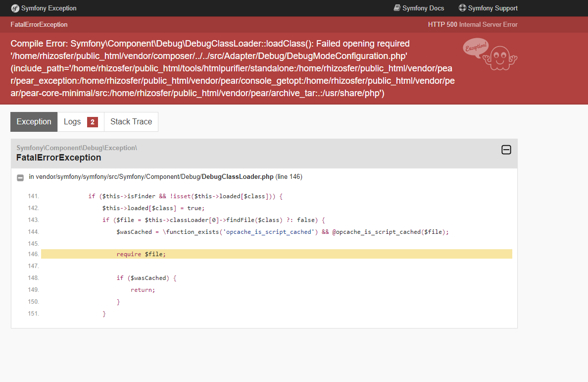Viewport: 588px width, 382px height.
Task: Click the Symfony logo icon in header
Action: (x=15, y=8)
